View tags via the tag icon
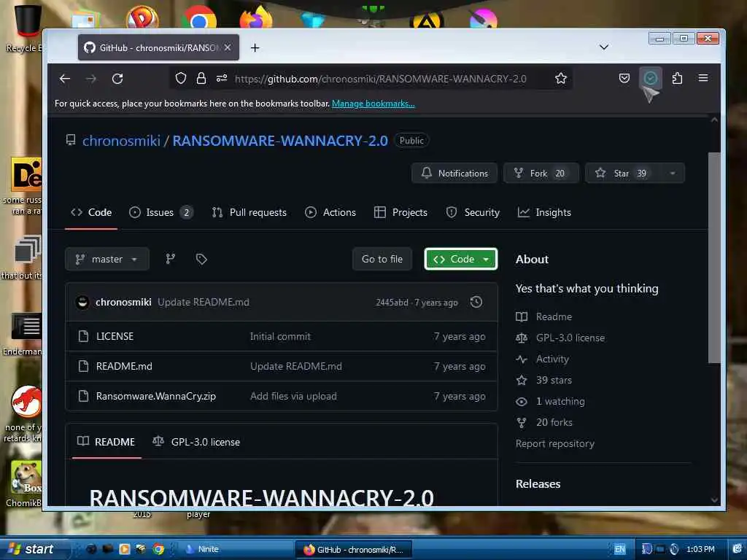 click(201, 259)
